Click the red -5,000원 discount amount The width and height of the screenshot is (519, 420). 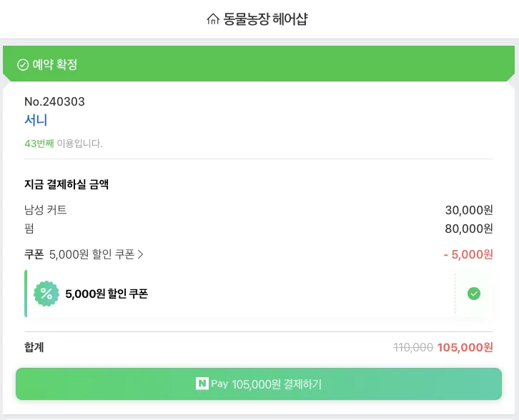[468, 254]
